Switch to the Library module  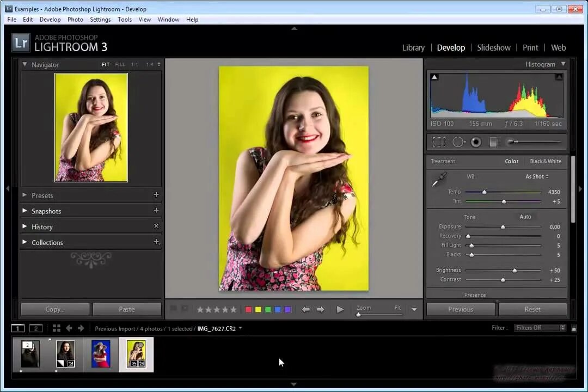pyautogui.click(x=413, y=48)
